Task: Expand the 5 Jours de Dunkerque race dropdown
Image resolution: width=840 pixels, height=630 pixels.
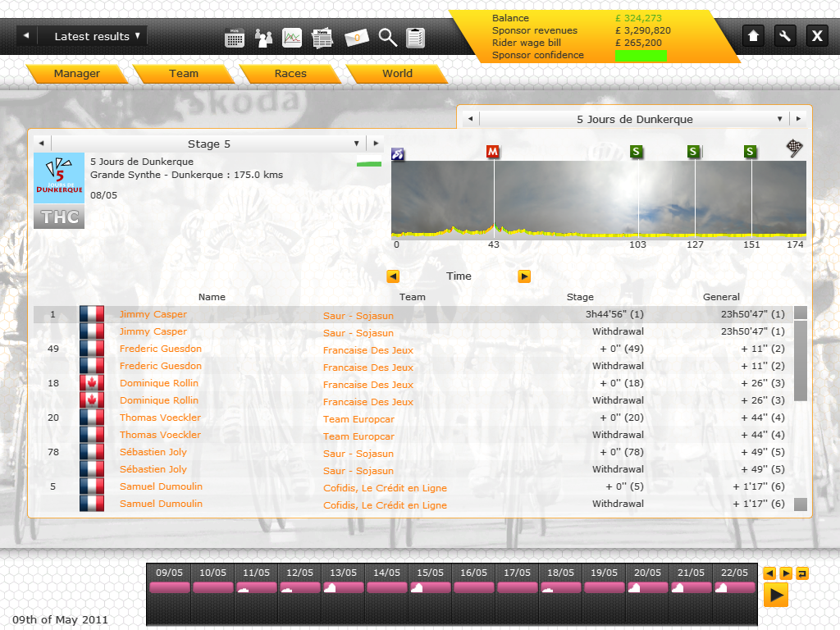Action: point(780,119)
